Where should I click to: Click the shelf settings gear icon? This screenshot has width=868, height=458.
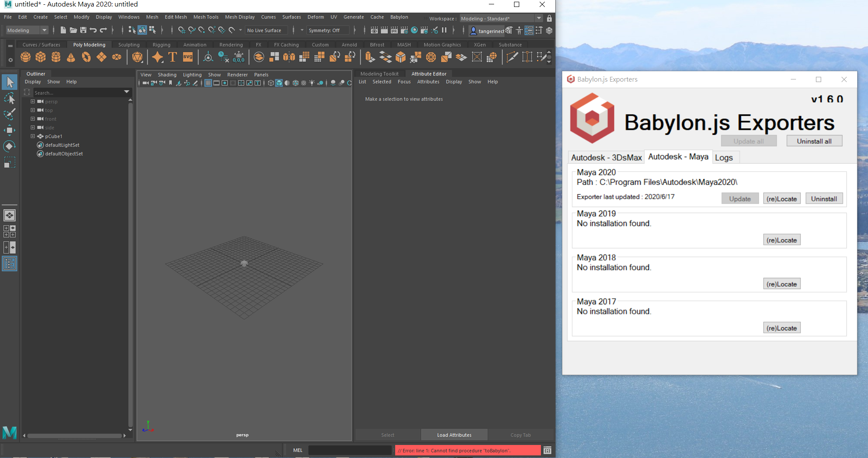10,60
